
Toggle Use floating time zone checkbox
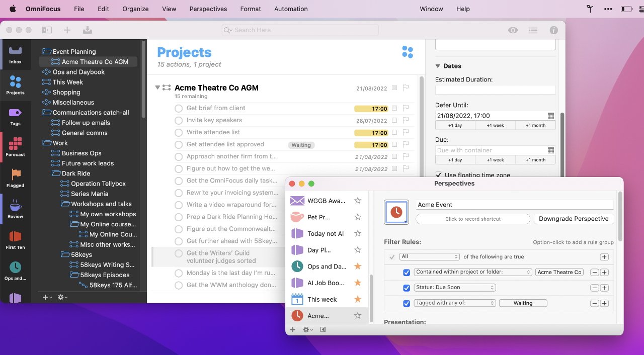[439, 175]
